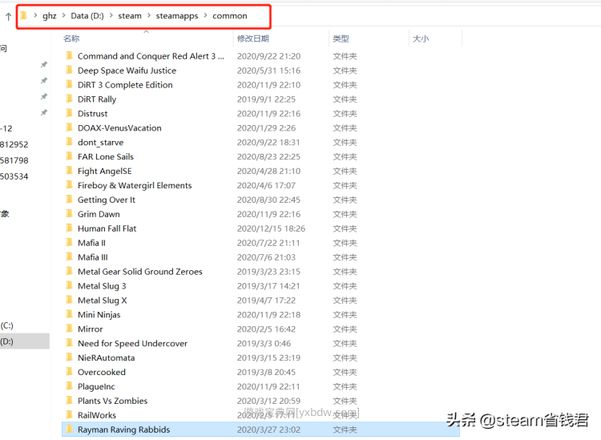This screenshot has height=440, width=601.
Task: Open 812952 item in navigation pane
Action: pyautogui.click(x=14, y=144)
